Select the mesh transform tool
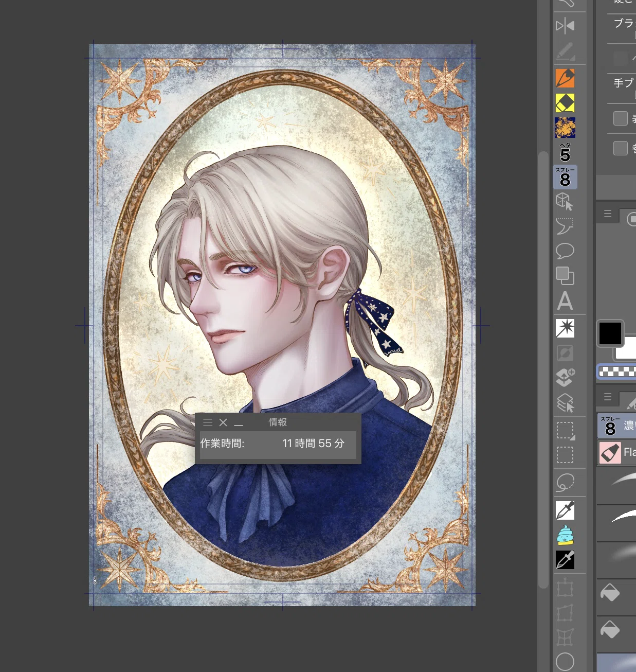 coord(565,638)
